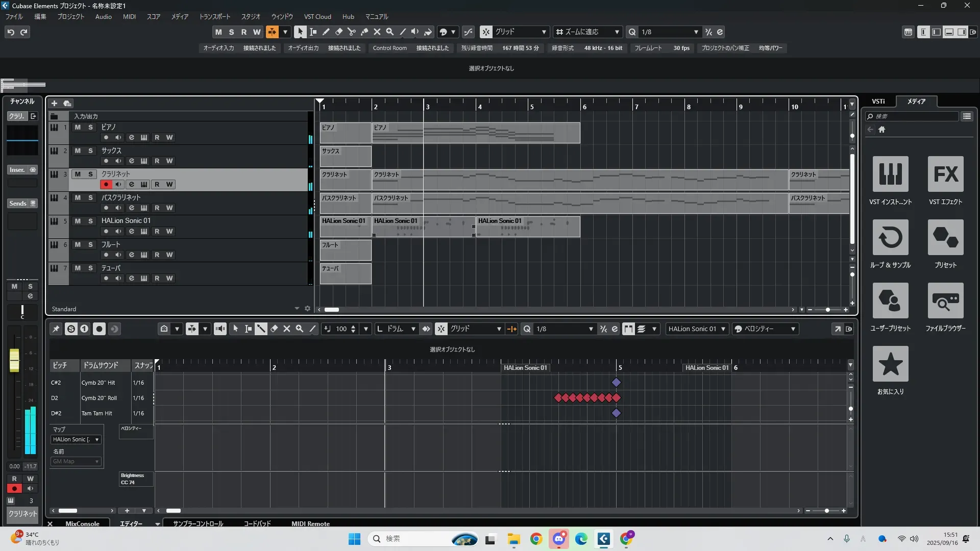This screenshot has width=980, height=551.
Task: Open the main quantize preset 1/8 dropdown
Action: [696, 32]
